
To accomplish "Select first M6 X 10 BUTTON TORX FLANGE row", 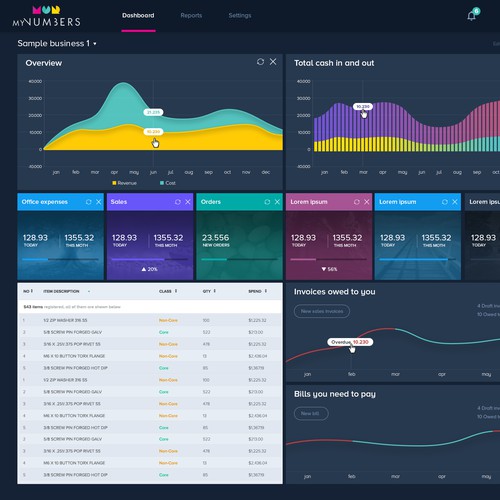I will 150,356.
